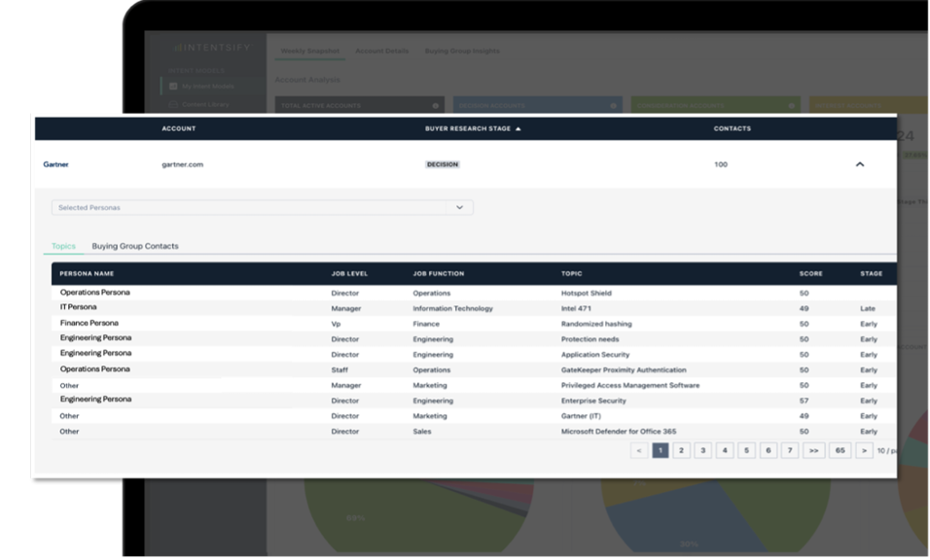Click the Persona Name column header

(88, 274)
